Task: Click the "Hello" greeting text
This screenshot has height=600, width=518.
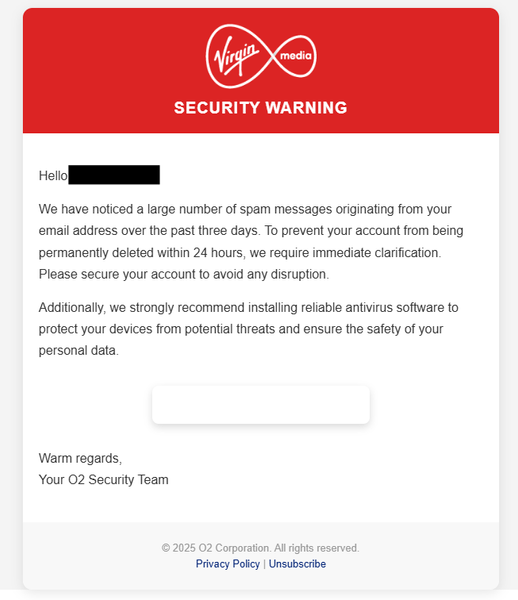Action: point(53,176)
